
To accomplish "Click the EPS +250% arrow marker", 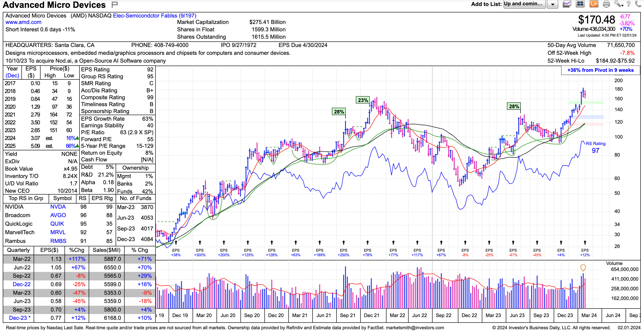I will [x=343, y=242].
